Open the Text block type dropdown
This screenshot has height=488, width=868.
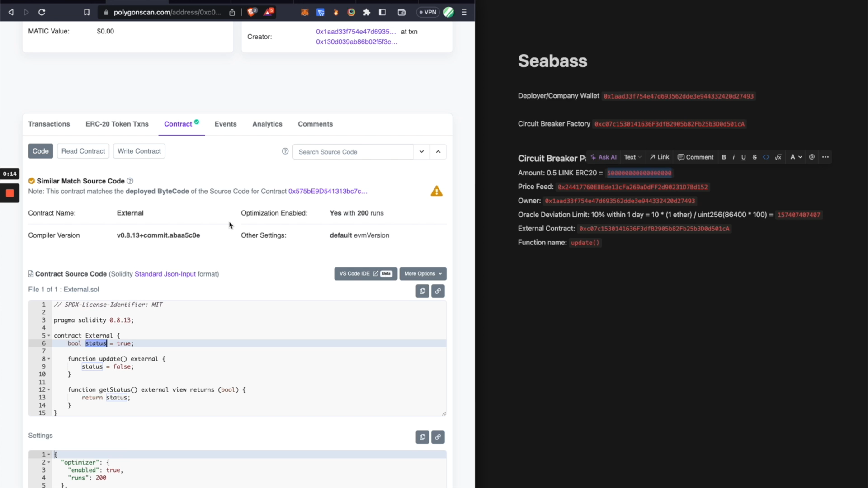click(x=632, y=157)
